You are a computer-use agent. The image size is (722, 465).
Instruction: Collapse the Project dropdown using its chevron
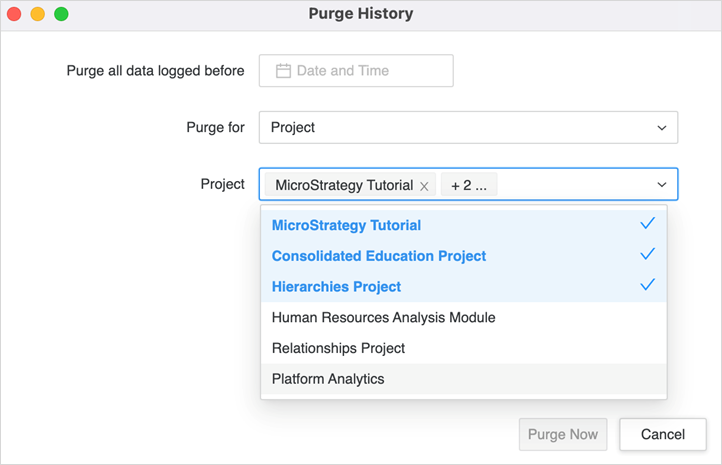(661, 185)
